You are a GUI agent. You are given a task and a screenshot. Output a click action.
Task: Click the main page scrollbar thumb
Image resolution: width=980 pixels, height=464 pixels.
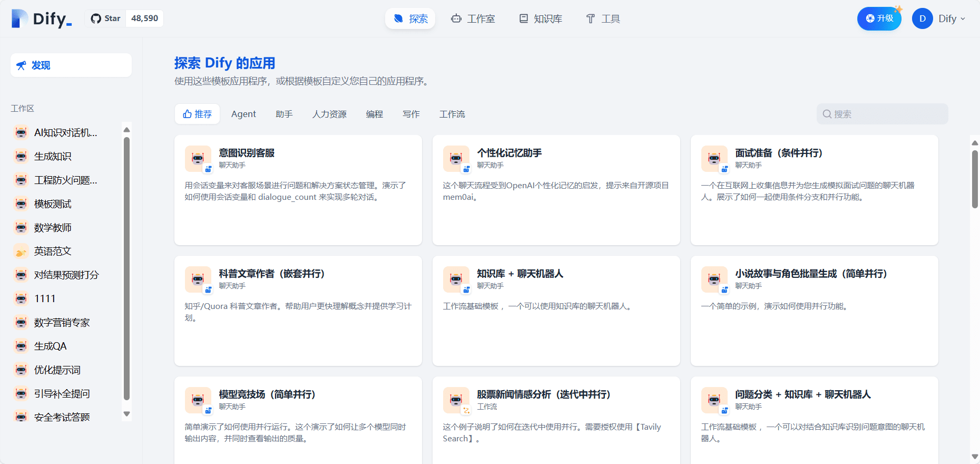tap(975, 179)
